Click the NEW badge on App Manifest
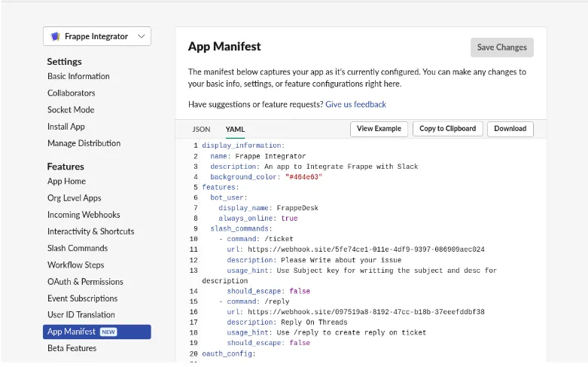Screen dimensions: 588x367 [108, 332]
